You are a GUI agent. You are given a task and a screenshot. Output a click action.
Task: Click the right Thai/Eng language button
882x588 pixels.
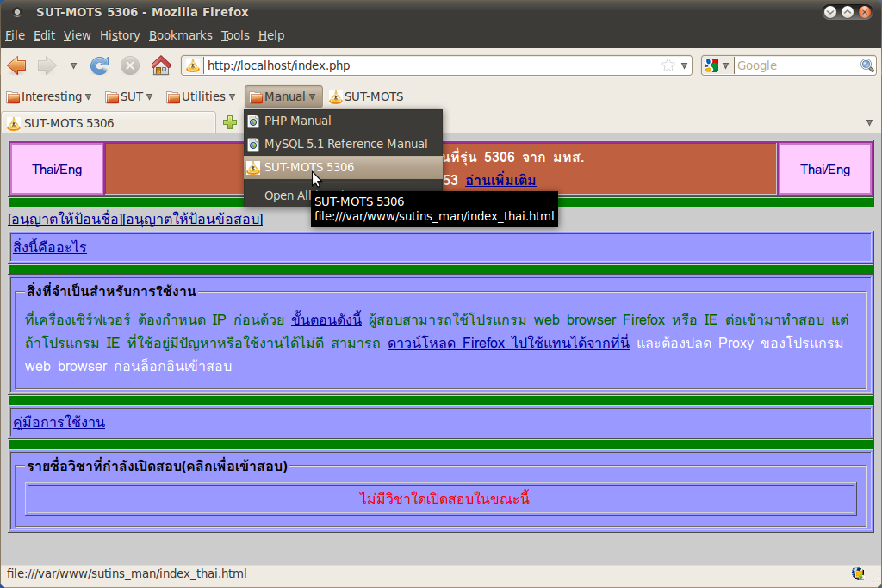point(825,170)
